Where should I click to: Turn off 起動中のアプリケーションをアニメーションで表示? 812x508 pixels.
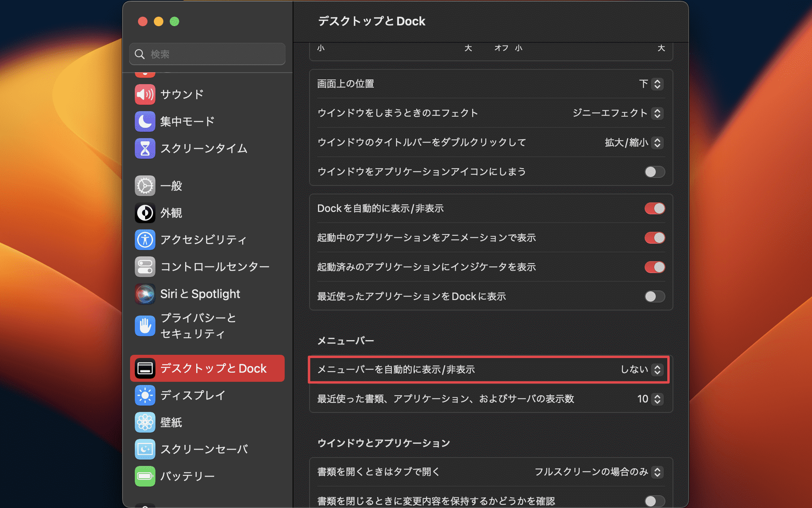coord(655,238)
